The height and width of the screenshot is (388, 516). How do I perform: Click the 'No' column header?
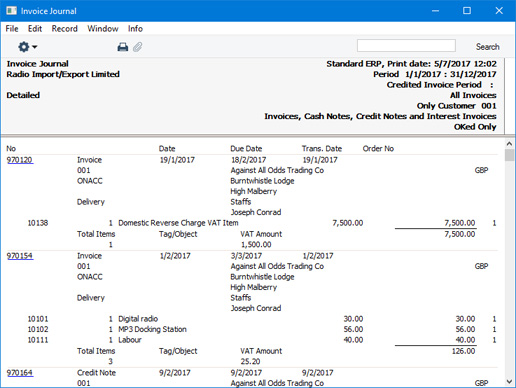11,149
